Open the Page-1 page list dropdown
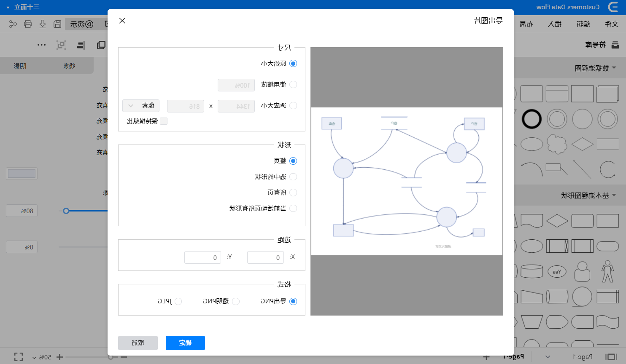The image size is (626, 364). (548, 357)
